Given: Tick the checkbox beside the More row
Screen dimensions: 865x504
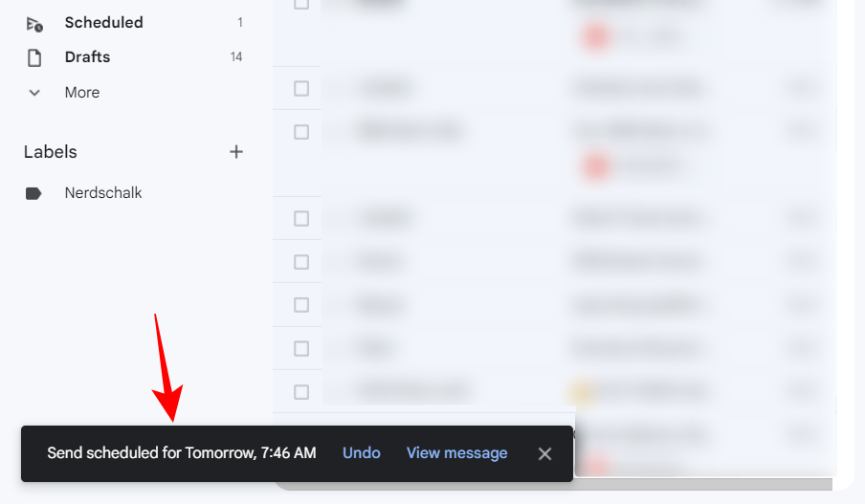Looking at the screenshot, I should 301,89.
